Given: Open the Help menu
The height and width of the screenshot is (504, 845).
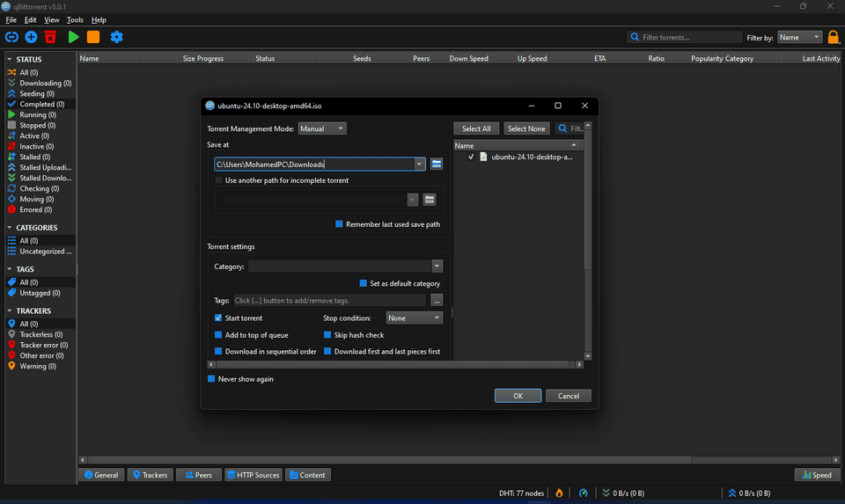Looking at the screenshot, I should 99,20.
